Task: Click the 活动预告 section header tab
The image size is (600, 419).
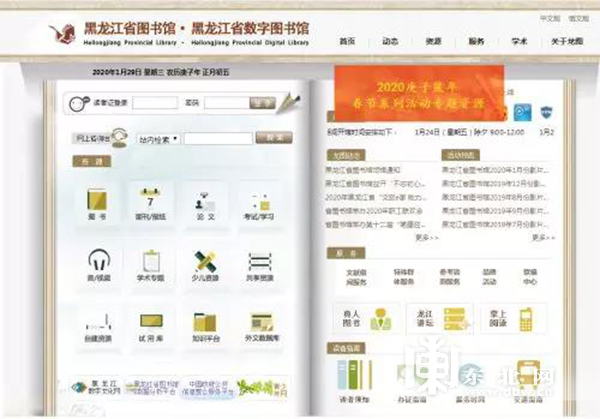Action: pos(461,155)
